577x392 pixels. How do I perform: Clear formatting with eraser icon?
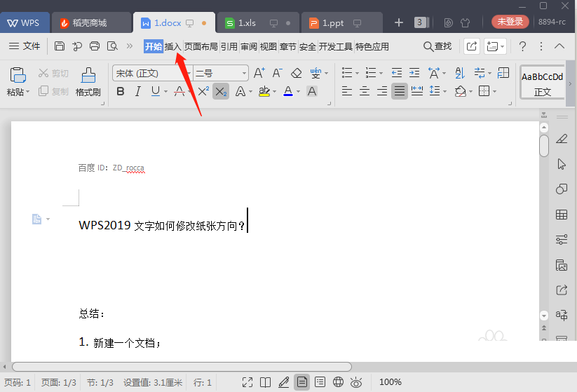tap(297, 73)
